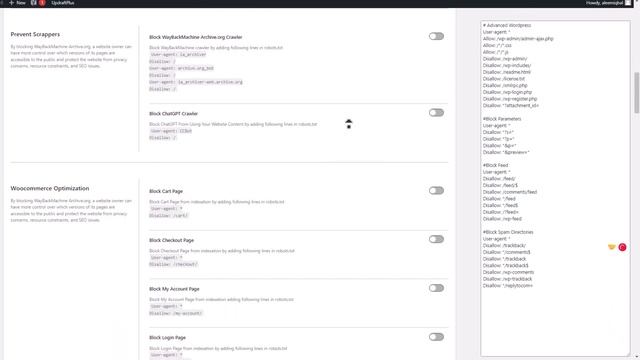Viewport: 640px width, 360px height.
Task: Click the 'Disallow: /checkout/' code line
Action: [x=173, y=264]
